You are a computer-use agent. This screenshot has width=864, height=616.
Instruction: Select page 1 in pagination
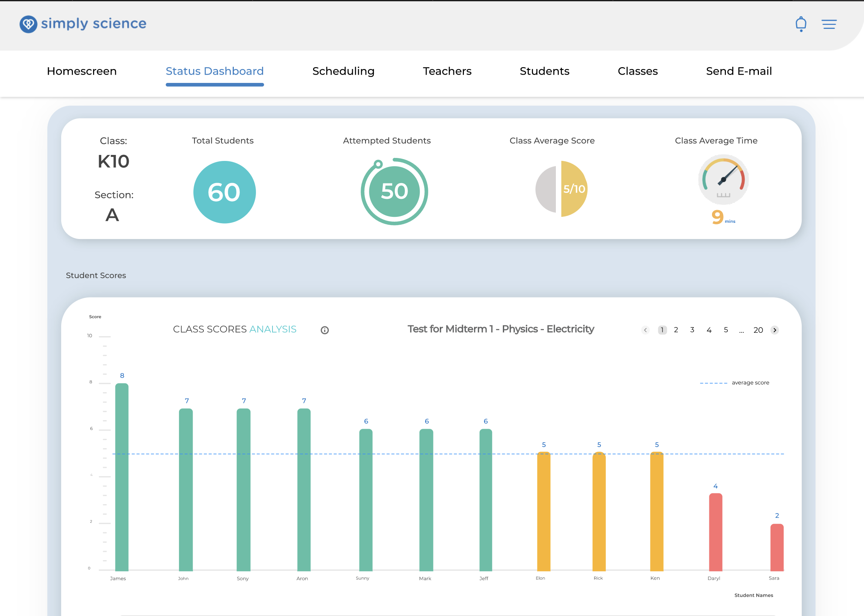662,330
